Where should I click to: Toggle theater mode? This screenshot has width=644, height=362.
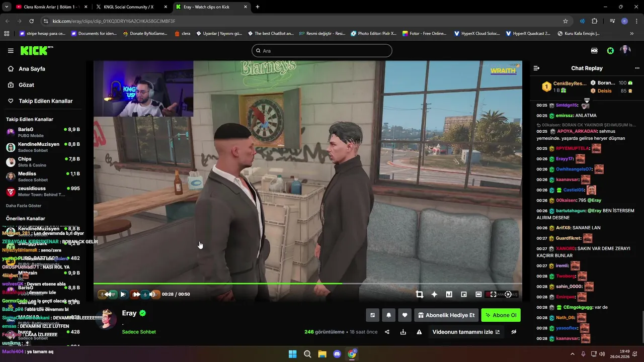(x=478, y=295)
